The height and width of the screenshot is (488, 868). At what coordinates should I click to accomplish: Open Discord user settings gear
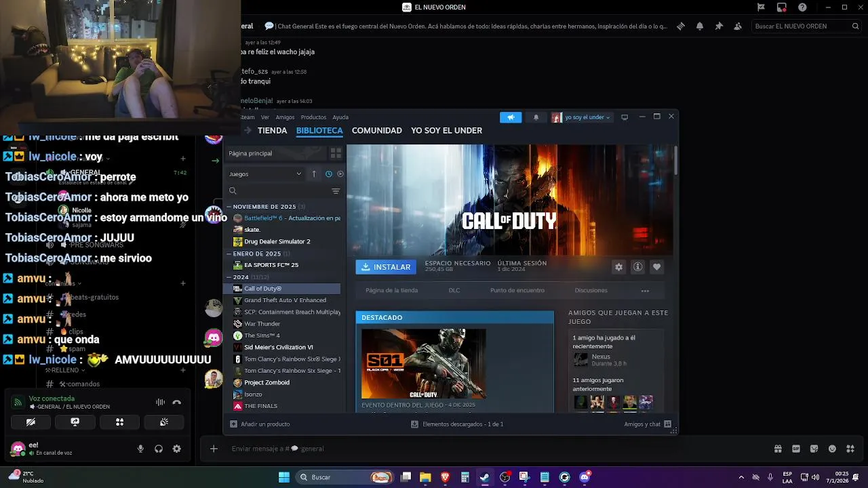pyautogui.click(x=177, y=449)
